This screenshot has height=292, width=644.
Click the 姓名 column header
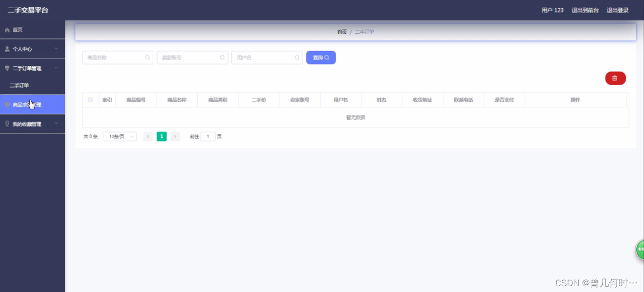pyautogui.click(x=382, y=100)
